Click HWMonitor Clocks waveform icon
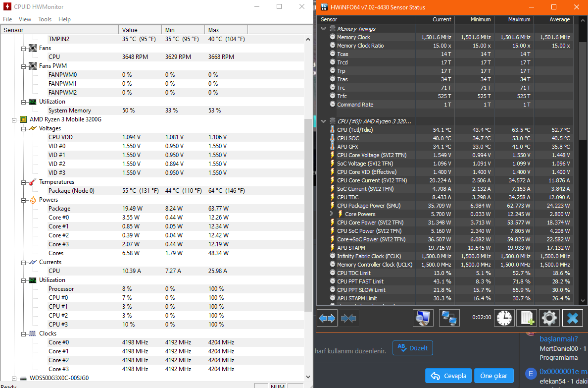 point(33,333)
